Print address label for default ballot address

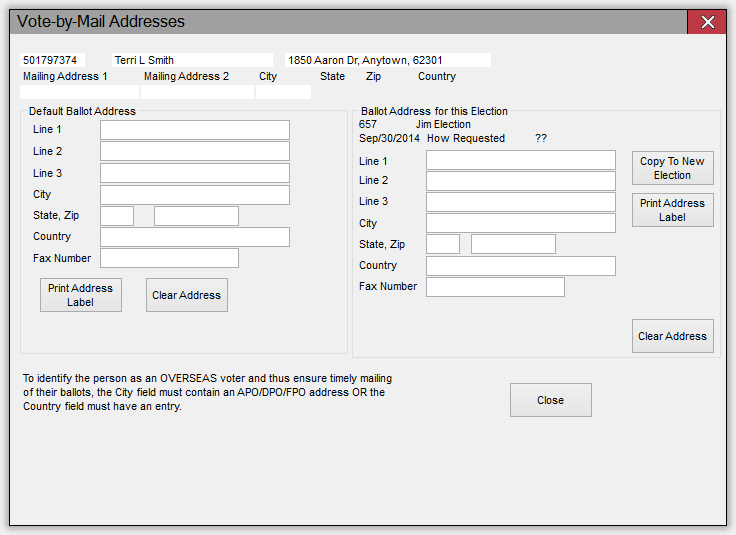(x=81, y=295)
